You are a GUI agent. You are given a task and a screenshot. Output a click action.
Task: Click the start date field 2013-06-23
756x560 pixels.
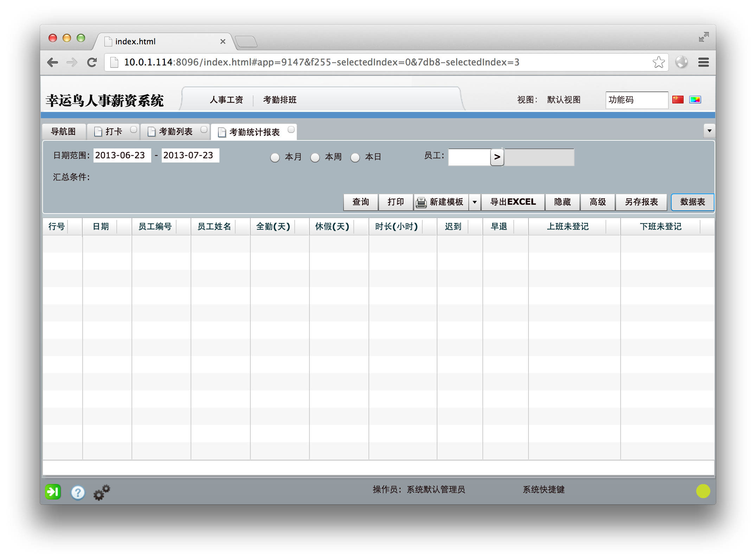click(122, 155)
